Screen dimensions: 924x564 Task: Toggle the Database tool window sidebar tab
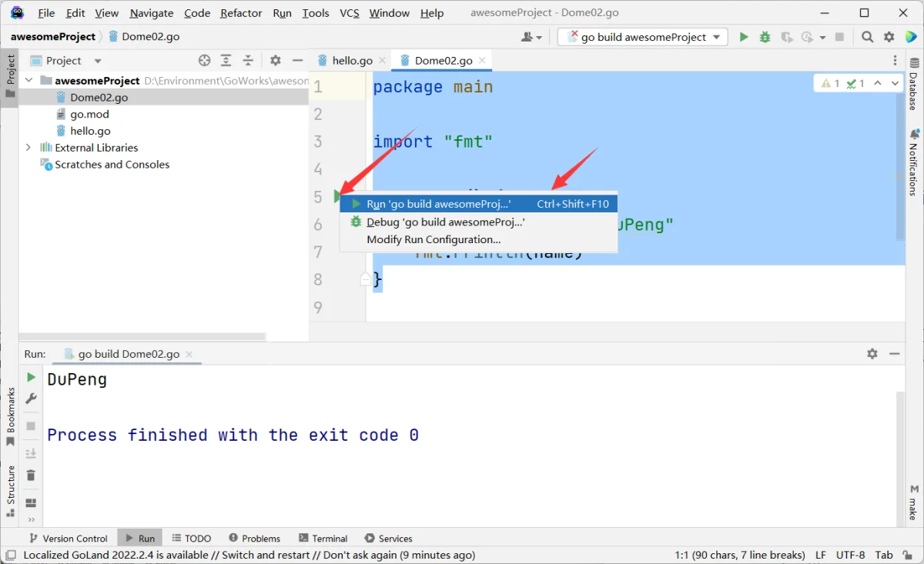point(914,85)
